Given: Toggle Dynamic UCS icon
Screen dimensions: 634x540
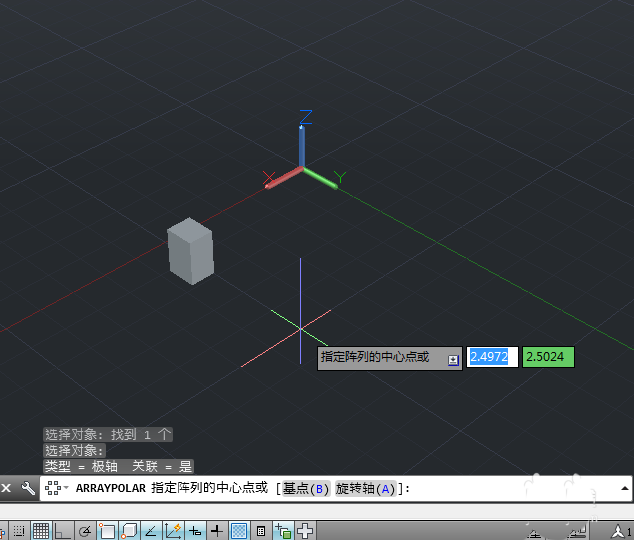Looking at the screenshot, I should 173,531.
